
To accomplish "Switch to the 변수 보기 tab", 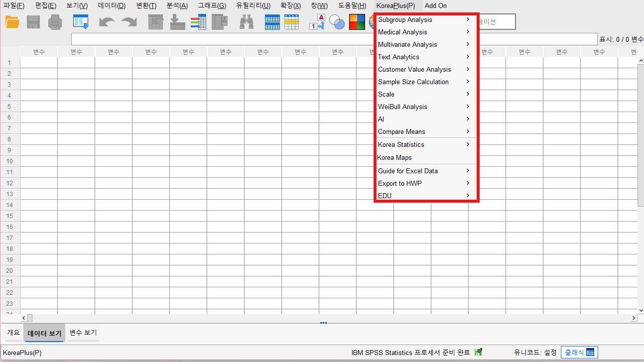I will pos(83,333).
